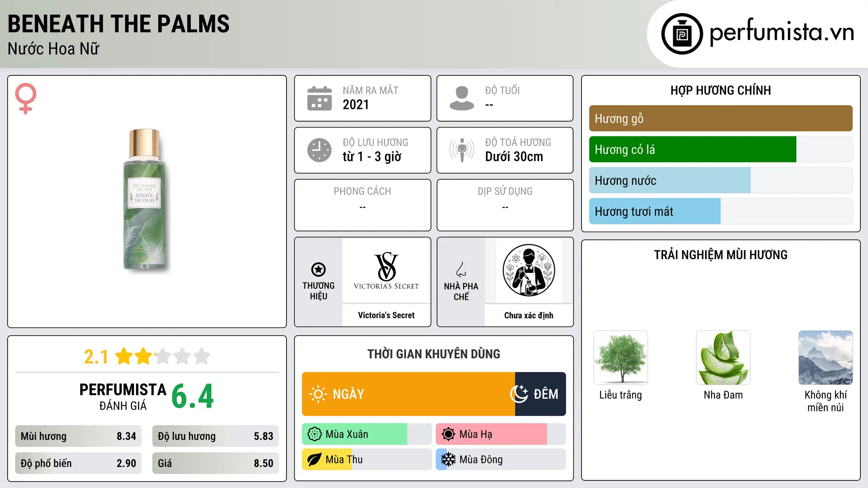Viewport: 868px width, 488px height.
Task: Click the Nước Hoa Nữ subtitle
Action: point(53,49)
